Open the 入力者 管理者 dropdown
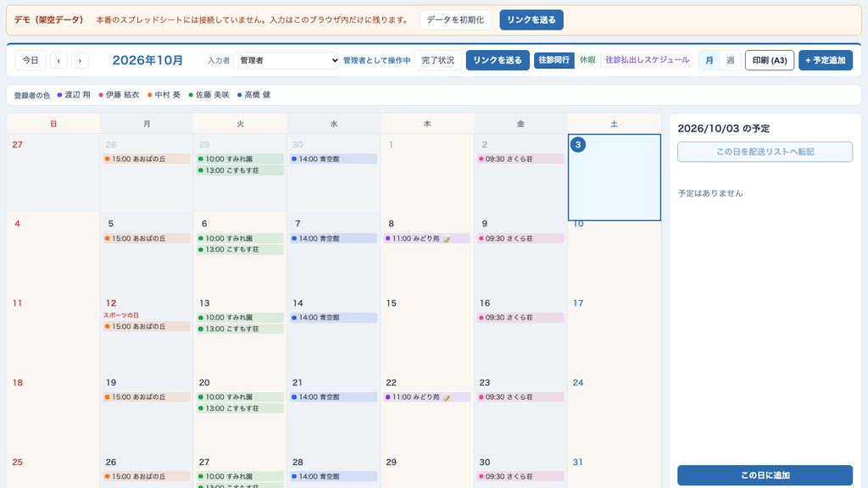Image resolution: width=868 pixels, height=488 pixels. coord(287,60)
